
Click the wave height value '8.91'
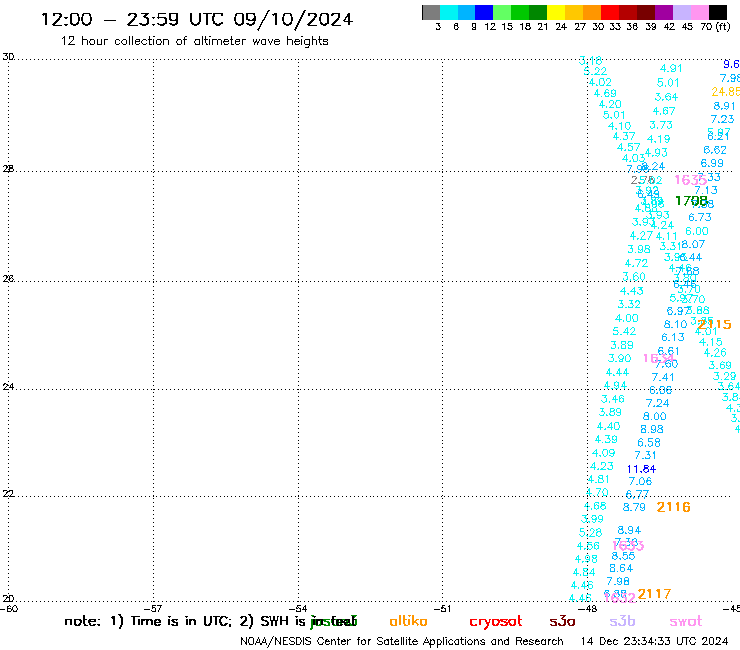pyautogui.click(x=724, y=106)
